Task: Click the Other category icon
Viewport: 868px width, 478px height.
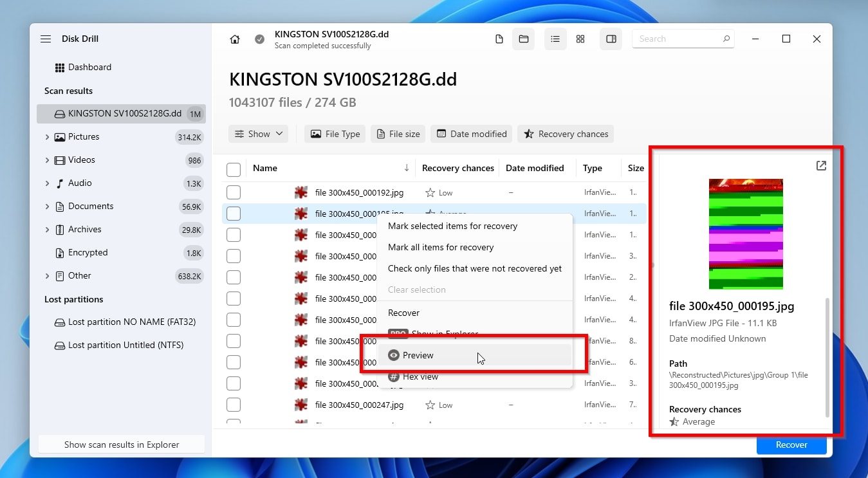Action: tap(60, 276)
